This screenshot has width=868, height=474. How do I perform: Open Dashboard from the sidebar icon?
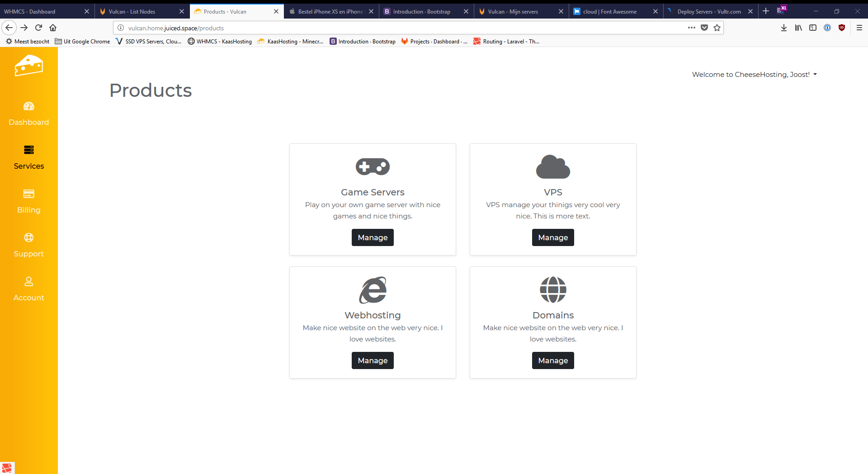click(x=28, y=106)
